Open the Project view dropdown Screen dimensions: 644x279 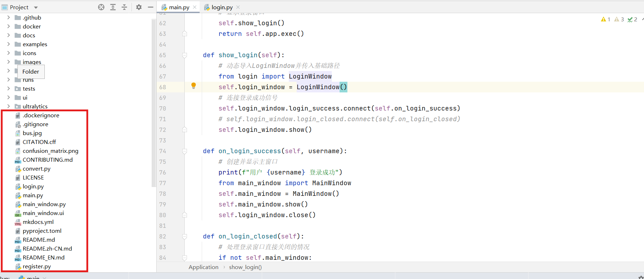coord(36,7)
